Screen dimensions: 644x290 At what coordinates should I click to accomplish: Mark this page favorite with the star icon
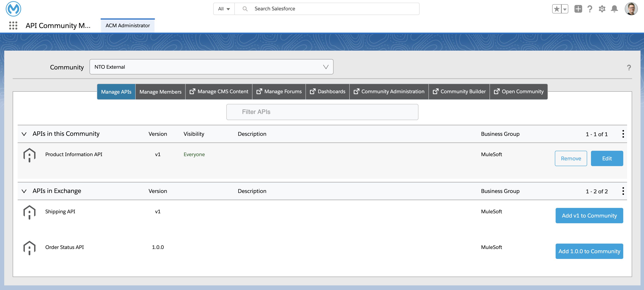tap(557, 9)
